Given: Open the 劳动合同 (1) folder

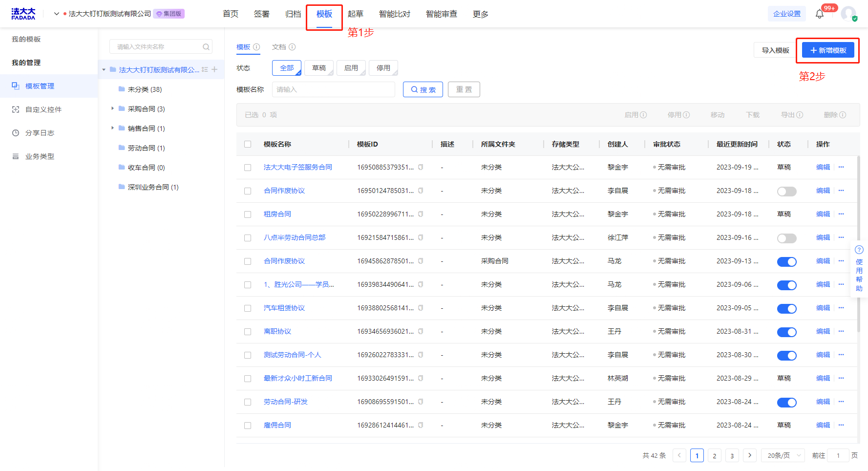Looking at the screenshot, I should (x=146, y=148).
